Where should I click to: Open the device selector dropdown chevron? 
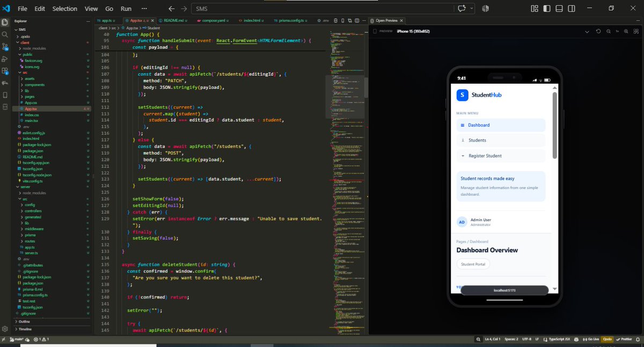click(587, 31)
